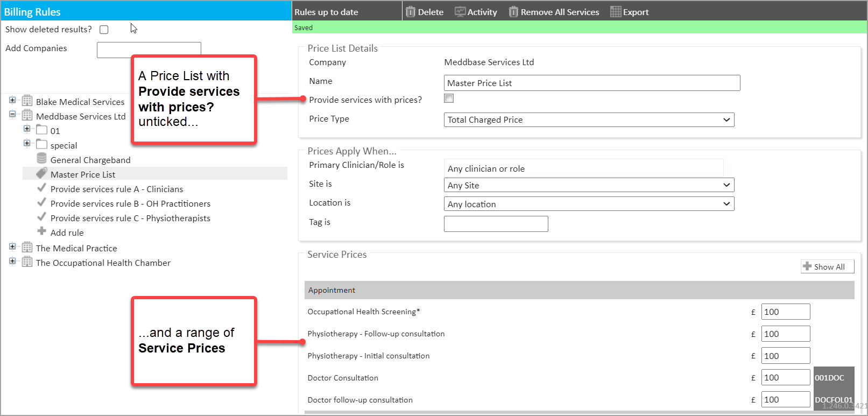The width and height of the screenshot is (868, 416).
Task: Expand The Medical Practice tree node
Action: tap(12, 247)
